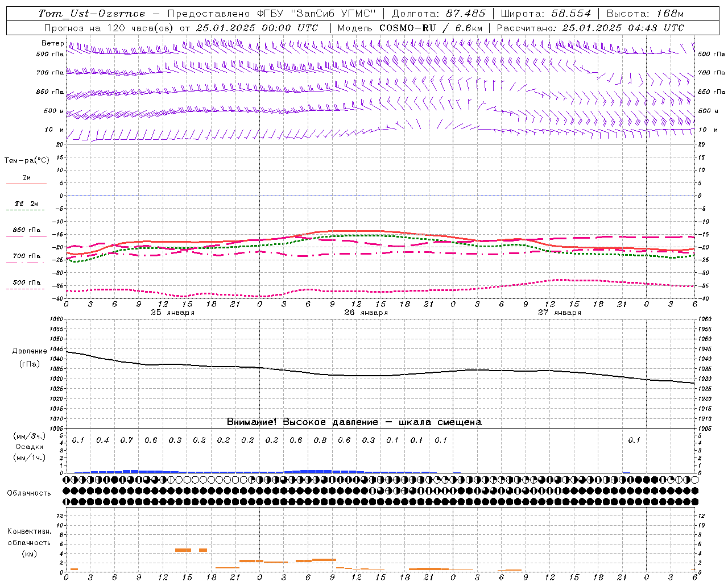Click the (мм/1ч.) precipitation unit label
Image resolution: width=728 pixels, height=582 pixels.
(x=30, y=458)
